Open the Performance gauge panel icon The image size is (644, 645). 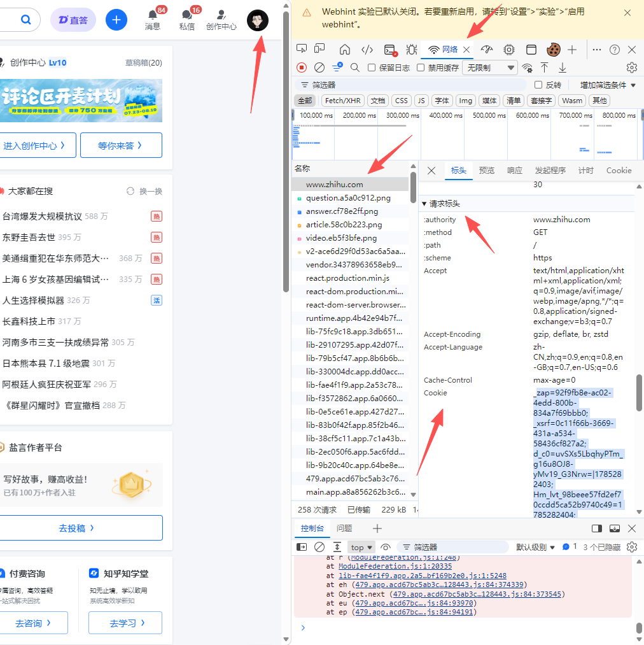point(486,50)
